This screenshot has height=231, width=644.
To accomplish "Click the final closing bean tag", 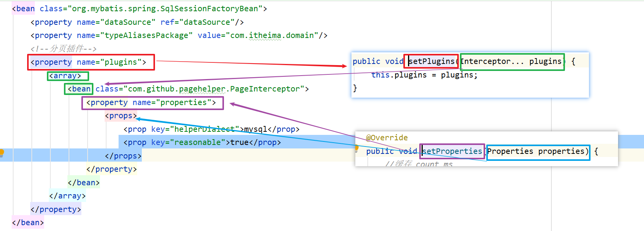I will pyautogui.click(x=28, y=222).
